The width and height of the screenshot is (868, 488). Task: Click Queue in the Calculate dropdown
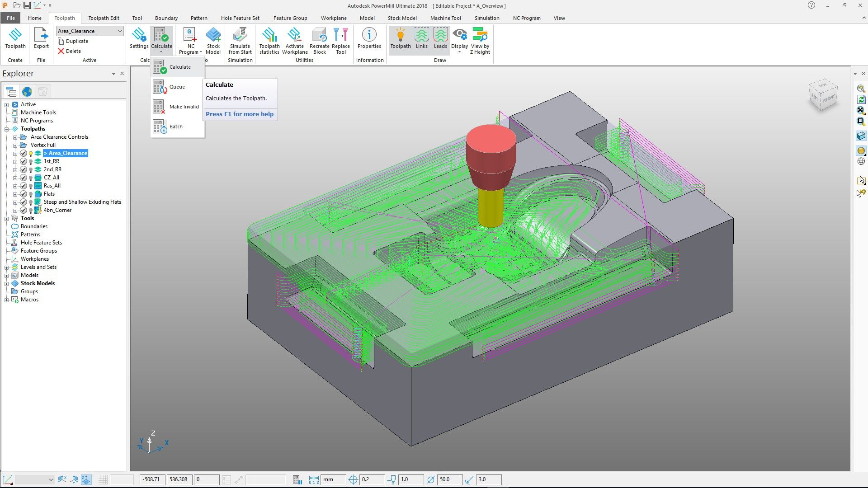pos(176,86)
